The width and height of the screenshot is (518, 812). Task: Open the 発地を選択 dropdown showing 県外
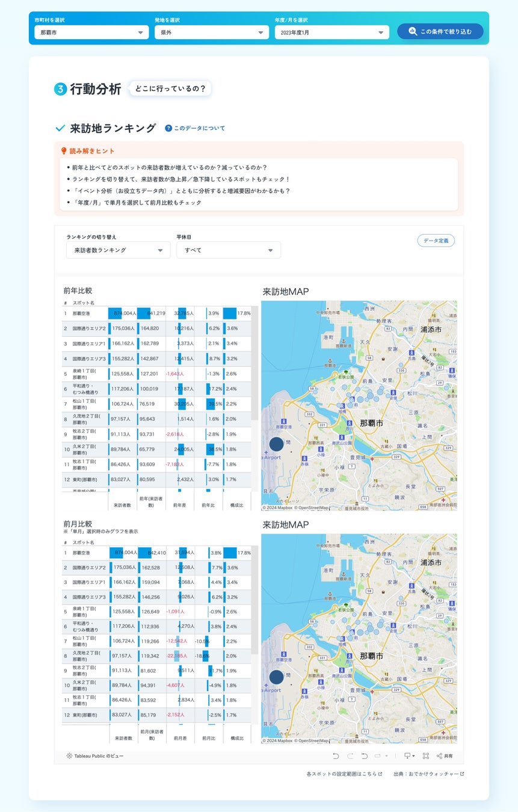pos(212,32)
